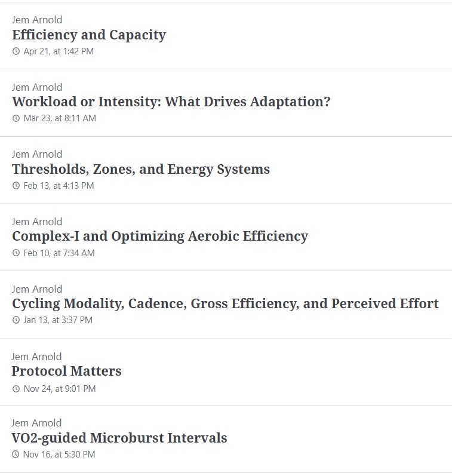Open Cycling Modality, Cadence, Gross Efficiency post

225,303
